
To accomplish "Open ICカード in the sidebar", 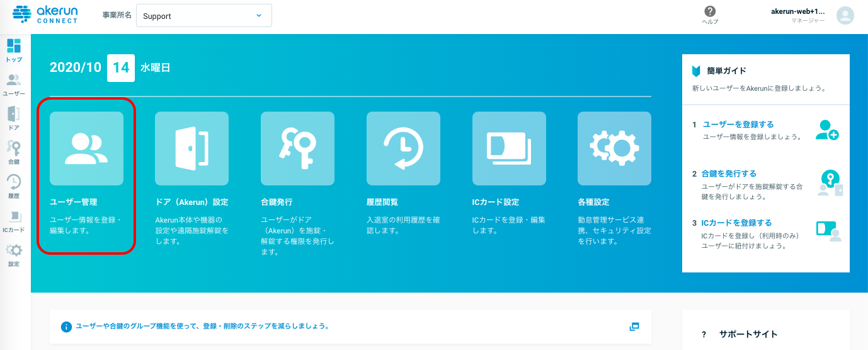I will [14, 221].
